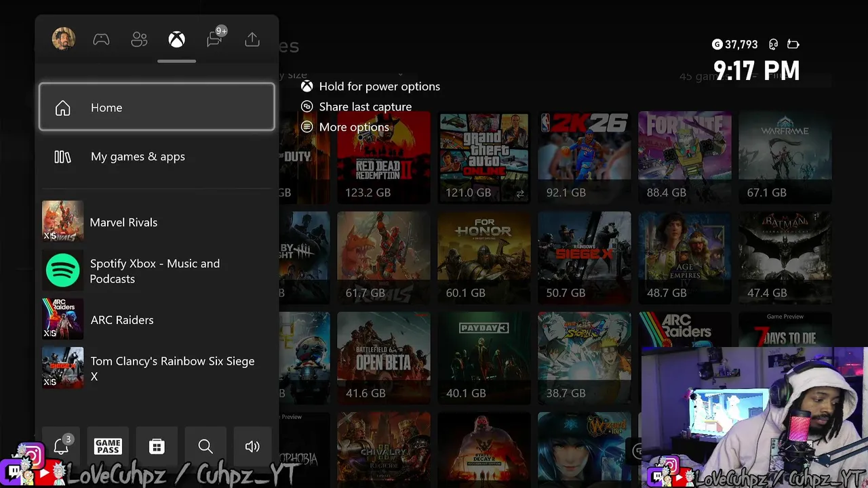Launch Marvel Rivals from recent list

click(x=157, y=222)
